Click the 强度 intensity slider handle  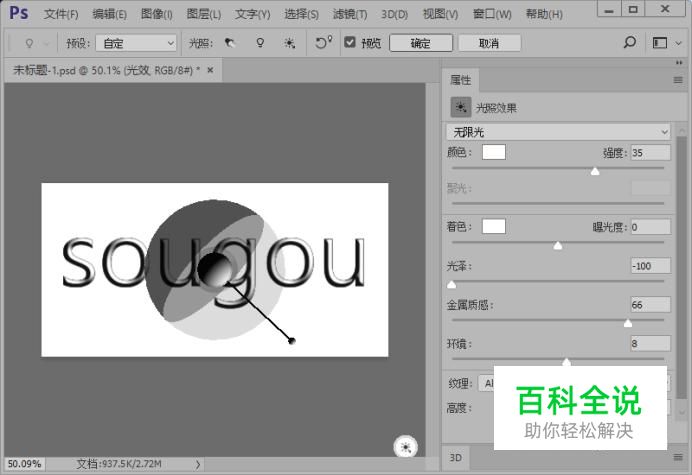[x=595, y=171]
